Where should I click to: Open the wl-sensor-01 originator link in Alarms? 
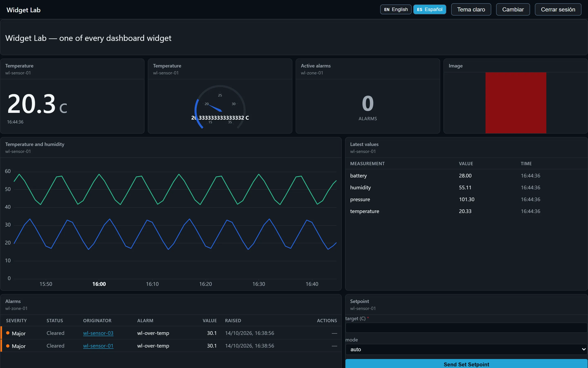98,346
